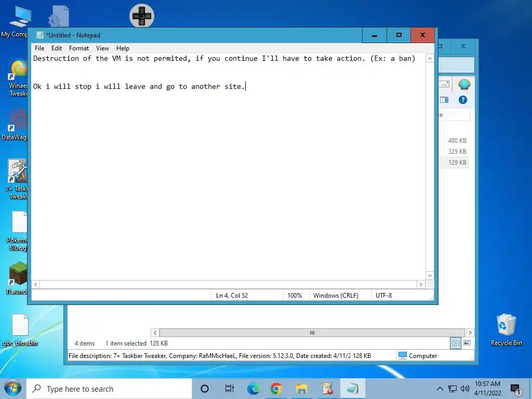Select the TLauncher Minecraft desktop shortcut
The width and height of the screenshot is (532, 399).
(17, 278)
